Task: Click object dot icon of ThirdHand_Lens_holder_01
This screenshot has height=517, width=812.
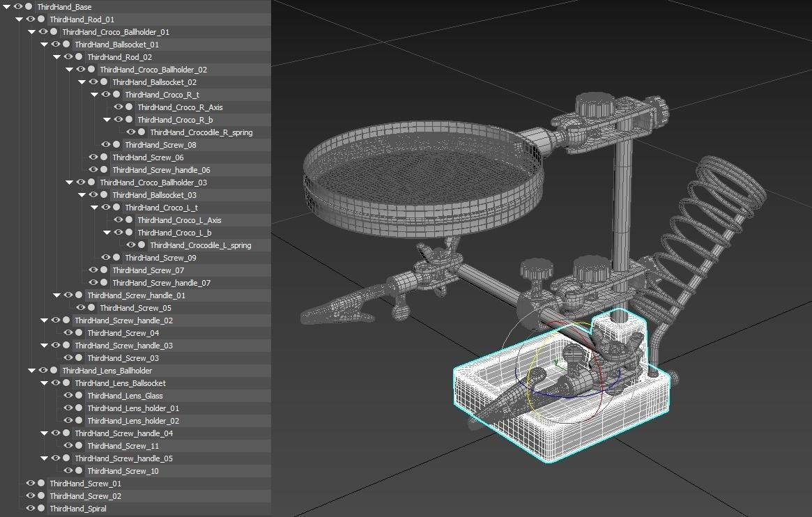Action: pos(79,408)
